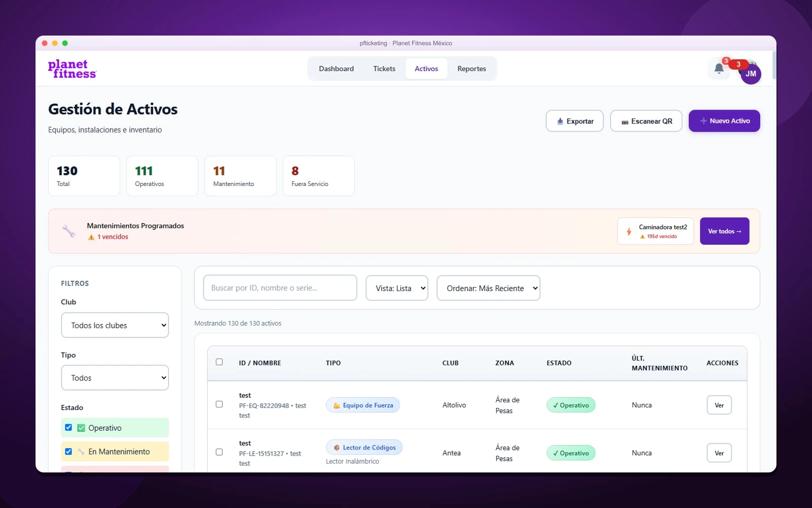The image size is (812, 508).
Task: Click the warning icon beside 1 vencidos
Action: tap(91, 237)
